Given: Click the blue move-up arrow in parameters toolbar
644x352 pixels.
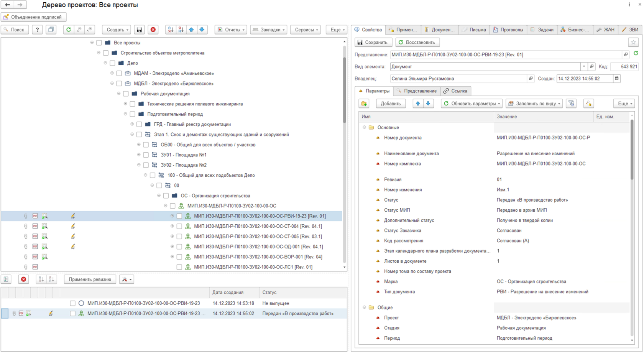Looking at the screenshot, I should [418, 104].
